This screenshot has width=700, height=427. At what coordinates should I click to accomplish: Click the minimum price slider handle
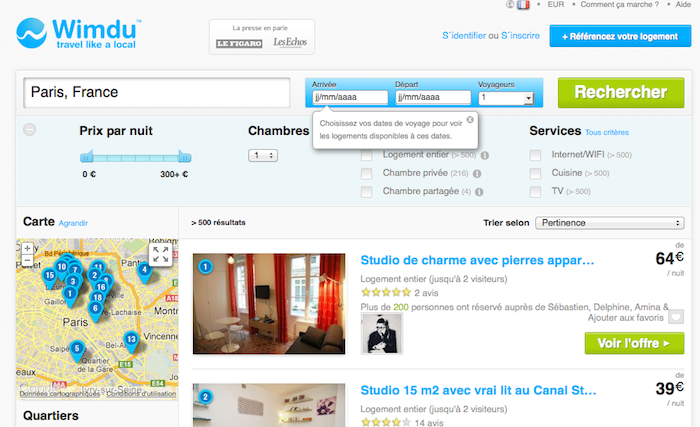point(87,157)
